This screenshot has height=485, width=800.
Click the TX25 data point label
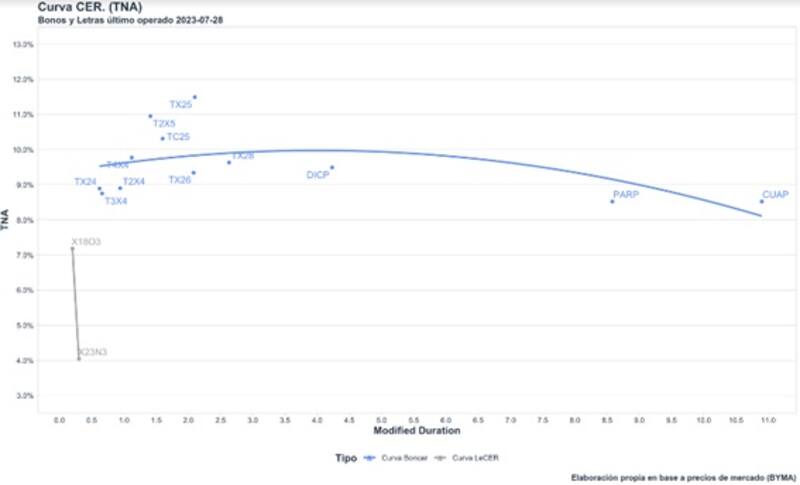[181, 104]
